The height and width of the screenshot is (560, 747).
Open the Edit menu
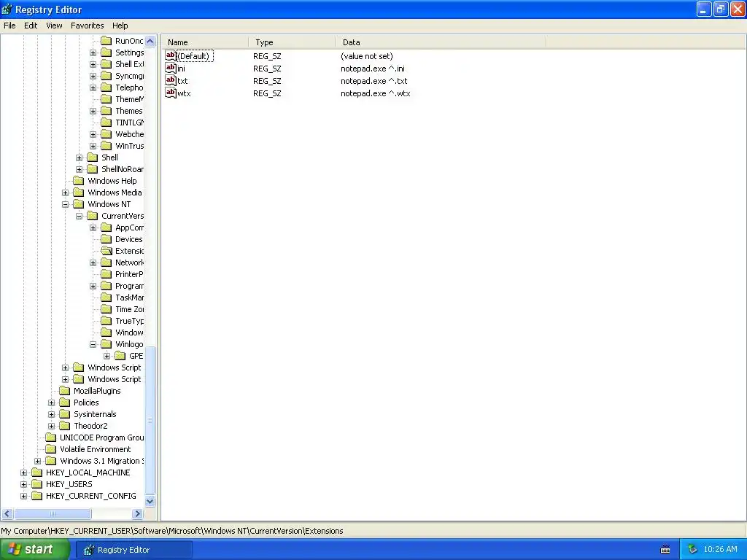[31, 26]
